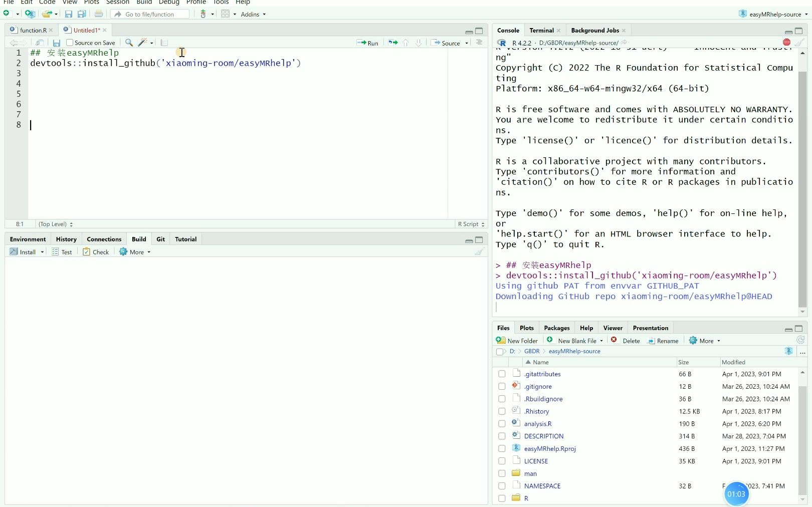Open the man folder
This screenshot has width=812, height=507.
[530, 473]
